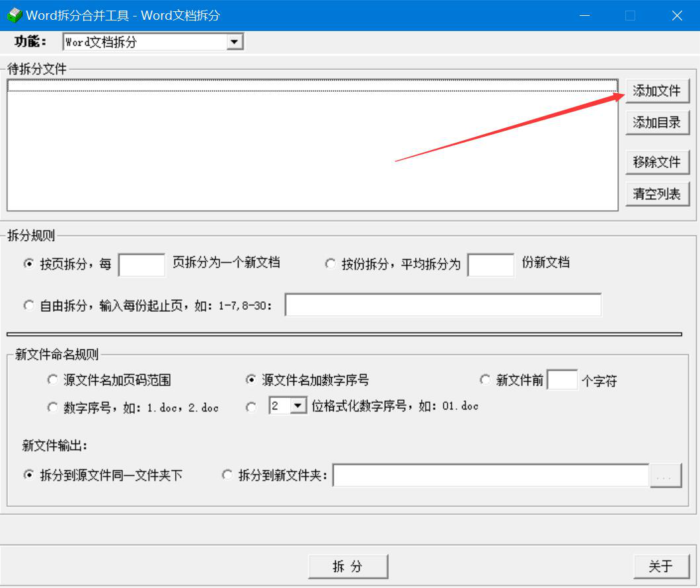Viewport: 700px width, 588px height.
Task: Click the browse folder '...' button
Action: pos(665,476)
